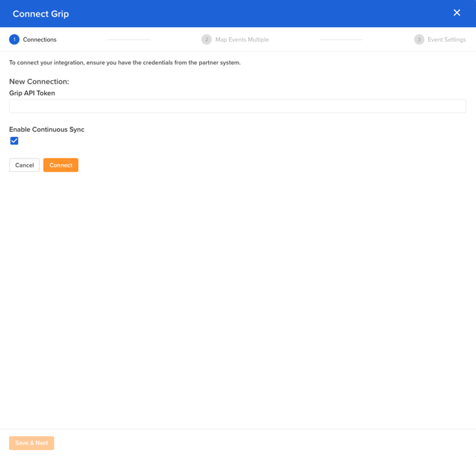Click the credentials instruction text
Image resolution: width=476 pixels, height=457 pixels.
tap(125, 62)
